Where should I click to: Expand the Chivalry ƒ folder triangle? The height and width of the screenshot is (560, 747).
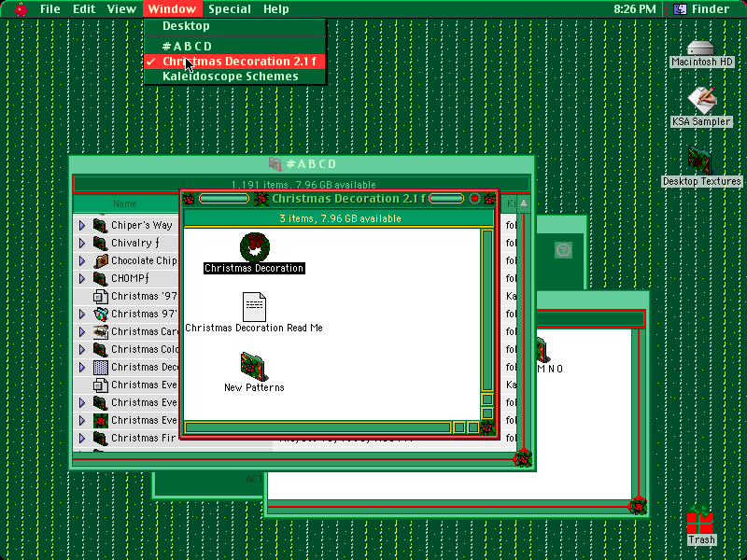[82, 243]
